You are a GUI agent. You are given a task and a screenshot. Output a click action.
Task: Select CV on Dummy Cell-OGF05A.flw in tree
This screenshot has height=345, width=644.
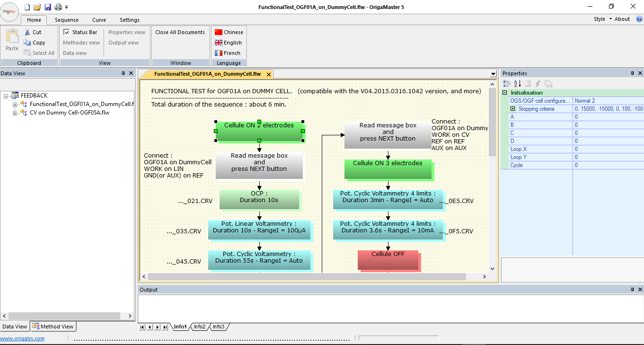70,113
